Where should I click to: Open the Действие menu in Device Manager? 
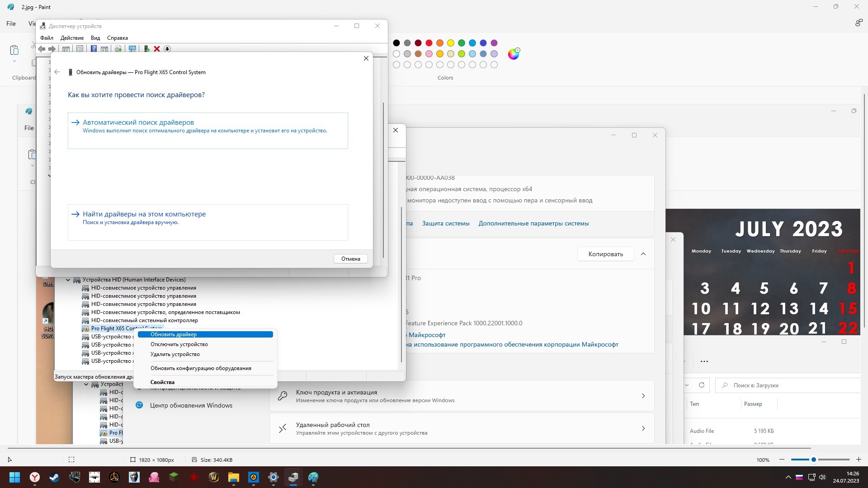[72, 38]
